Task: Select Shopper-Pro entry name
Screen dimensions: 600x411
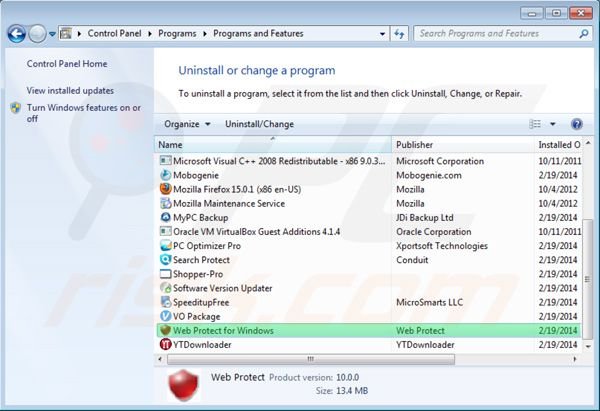Action: point(198,274)
